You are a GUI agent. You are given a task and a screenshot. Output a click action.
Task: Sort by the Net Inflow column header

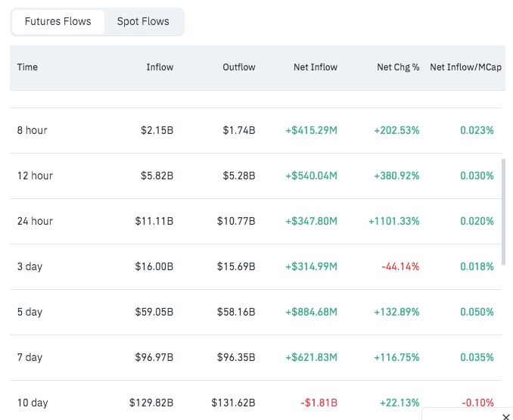pyautogui.click(x=315, y=67)
